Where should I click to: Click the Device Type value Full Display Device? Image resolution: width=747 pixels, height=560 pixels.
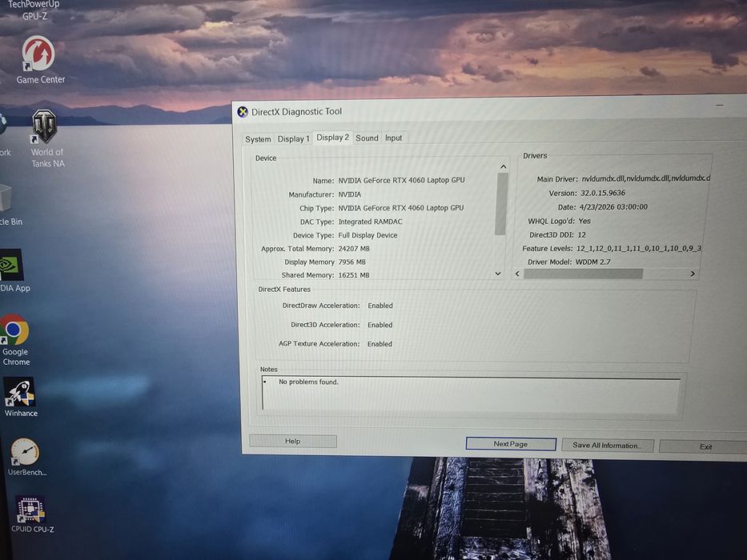tap(367, 235)
